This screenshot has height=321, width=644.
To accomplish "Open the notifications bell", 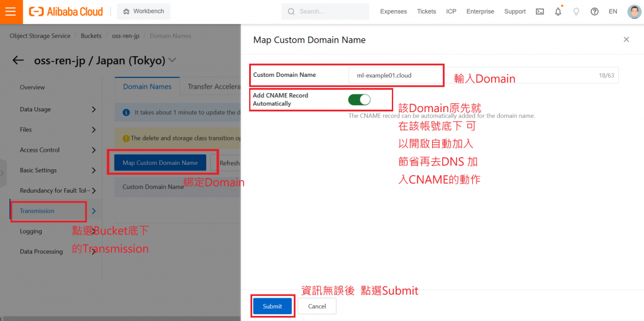I will [x=558, y=11].
